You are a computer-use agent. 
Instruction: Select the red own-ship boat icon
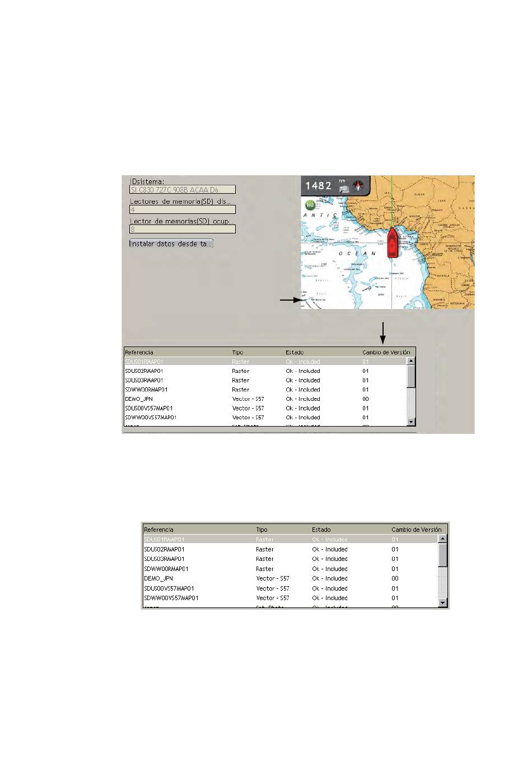393,243
